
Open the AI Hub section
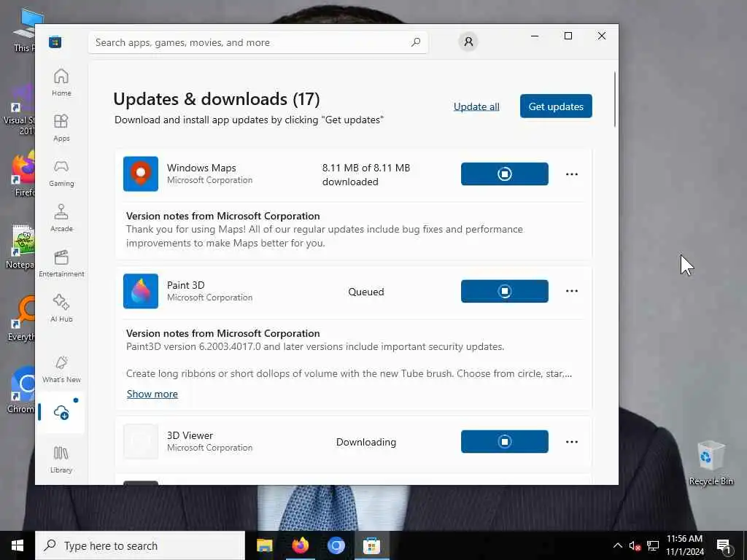61,308
